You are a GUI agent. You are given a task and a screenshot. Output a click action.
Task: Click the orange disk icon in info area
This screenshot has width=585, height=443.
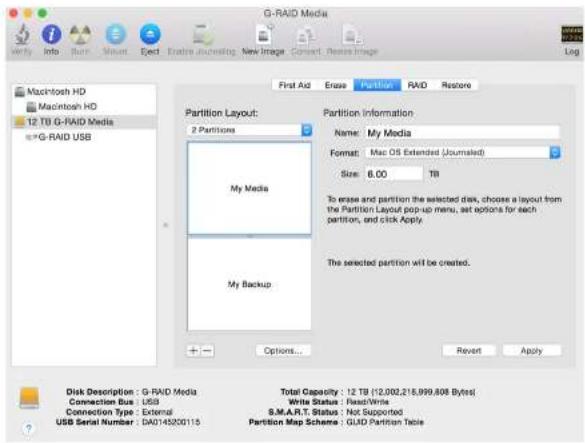29,397
